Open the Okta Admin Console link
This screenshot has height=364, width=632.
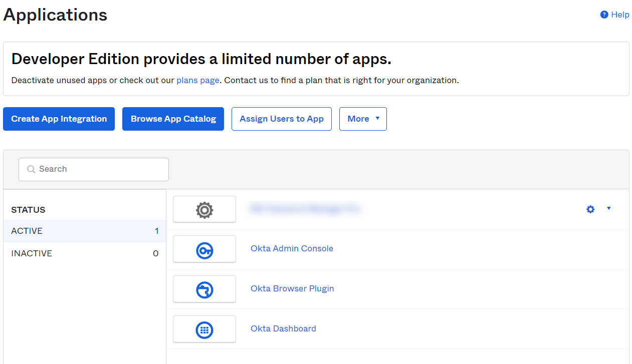(292, 248)
